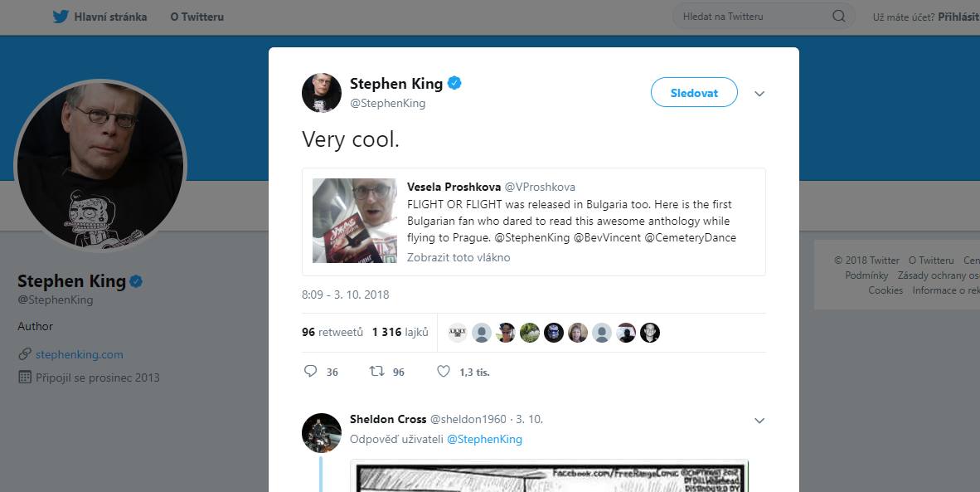The width and height of the screenshot is (980, 492).
Task: Click Stephen King's verified badge in tweet header
Action: pos(455,84)
